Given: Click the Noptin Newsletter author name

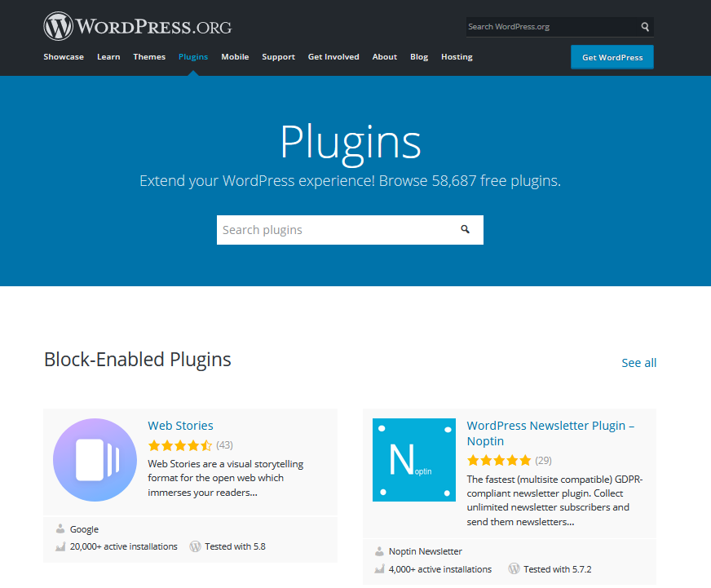Looking at the screenshot, I should [x=426, y=551].
